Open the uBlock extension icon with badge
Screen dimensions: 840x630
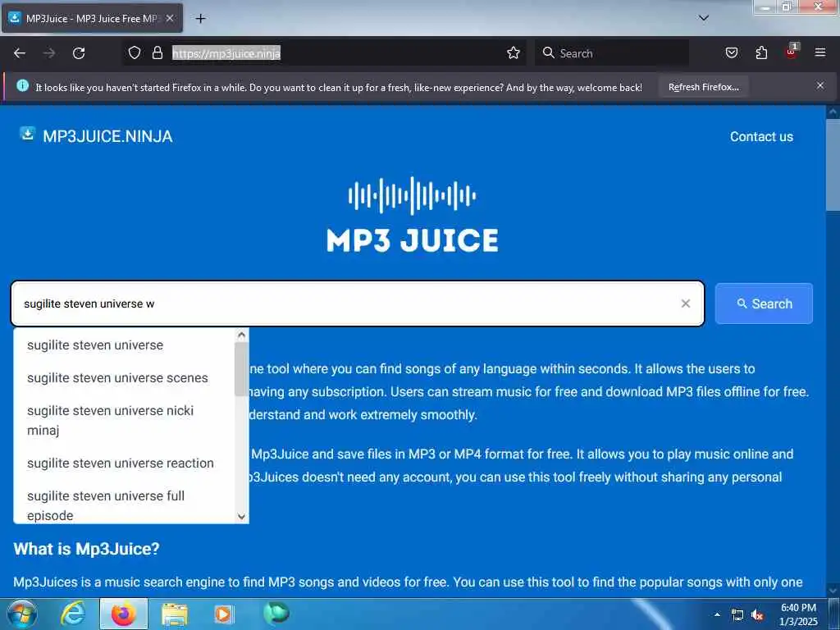[792, 52]
